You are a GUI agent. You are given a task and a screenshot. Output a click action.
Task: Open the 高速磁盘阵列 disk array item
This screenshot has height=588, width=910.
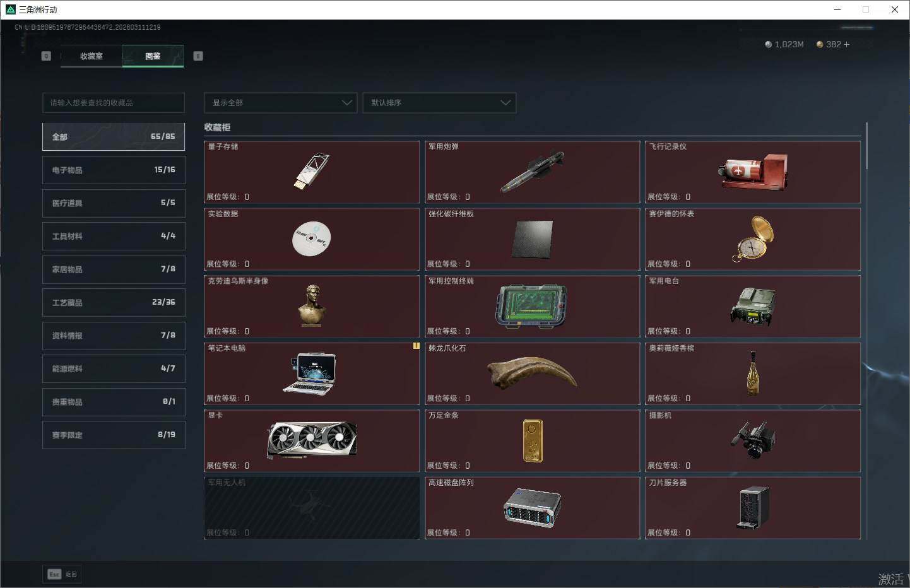tap(533, 508)
